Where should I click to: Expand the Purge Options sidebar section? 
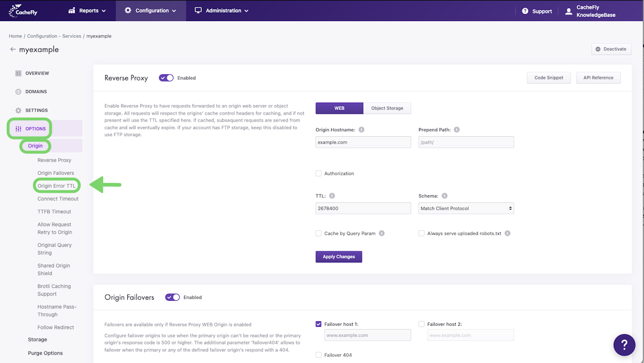(45, 353)
